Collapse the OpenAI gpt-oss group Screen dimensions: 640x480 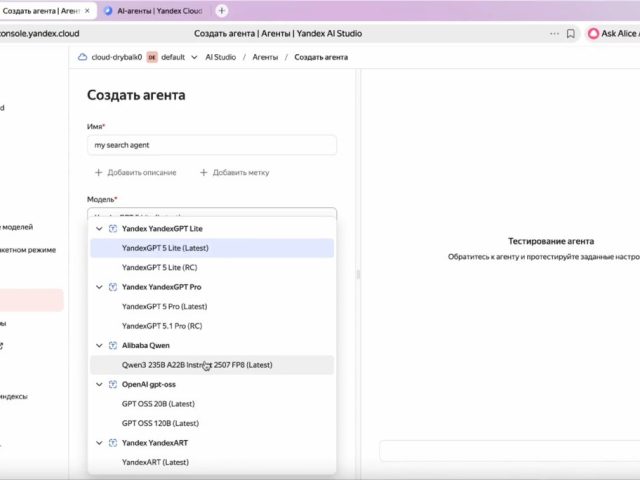point(99,384)
